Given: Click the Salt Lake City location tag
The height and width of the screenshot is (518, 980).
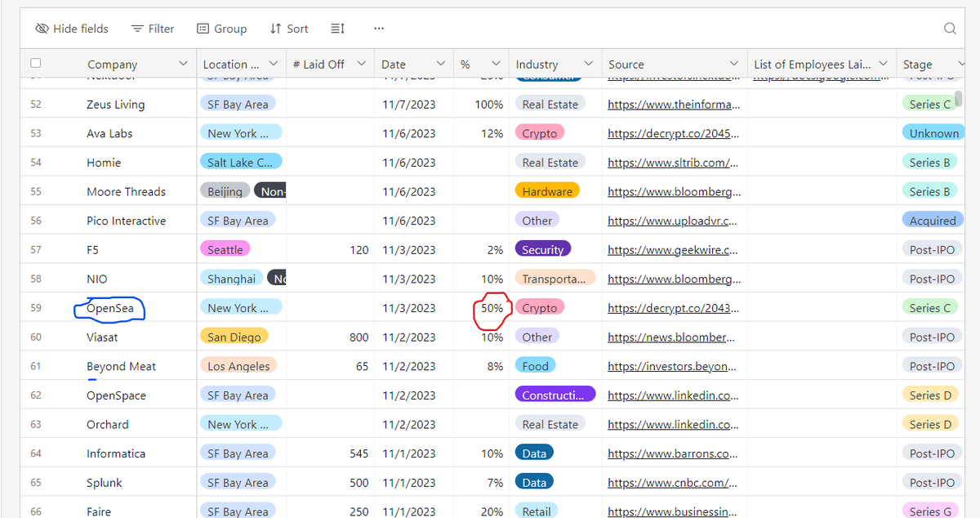Looking at the screenshot, I should tap(240, 163).
